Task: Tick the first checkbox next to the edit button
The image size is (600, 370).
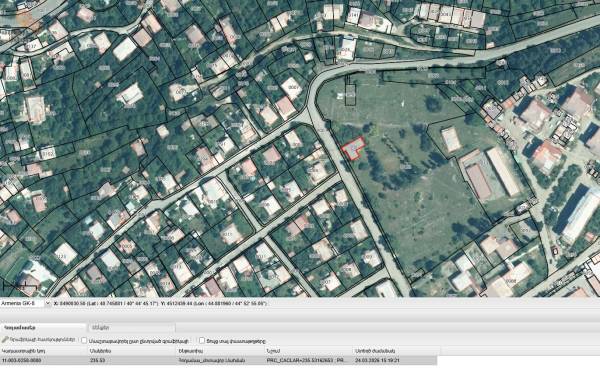Action: (x=84, y=340)
